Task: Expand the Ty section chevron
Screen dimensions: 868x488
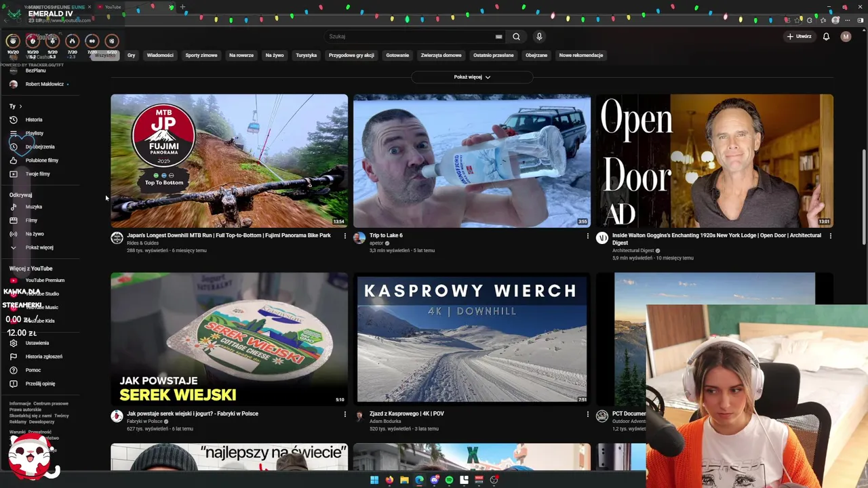Action: 20,106
